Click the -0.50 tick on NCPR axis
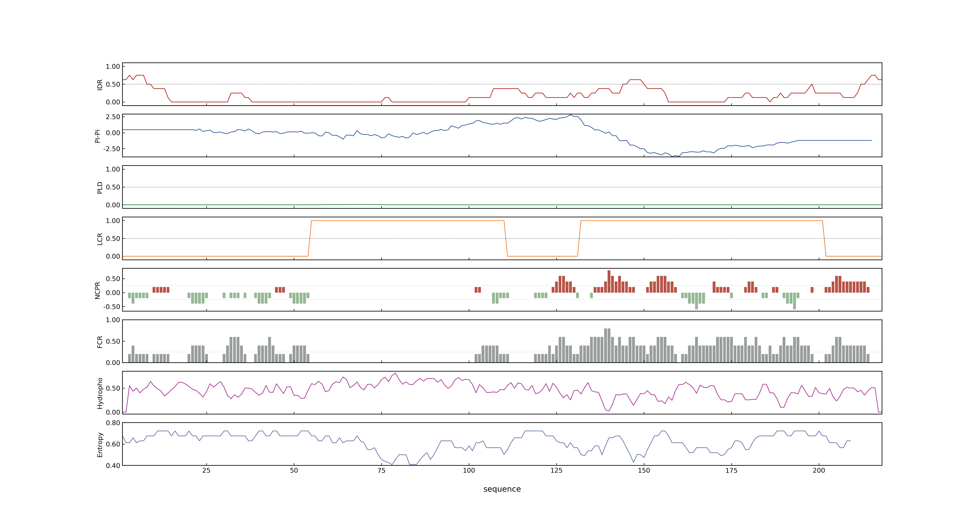 (111, 307)
